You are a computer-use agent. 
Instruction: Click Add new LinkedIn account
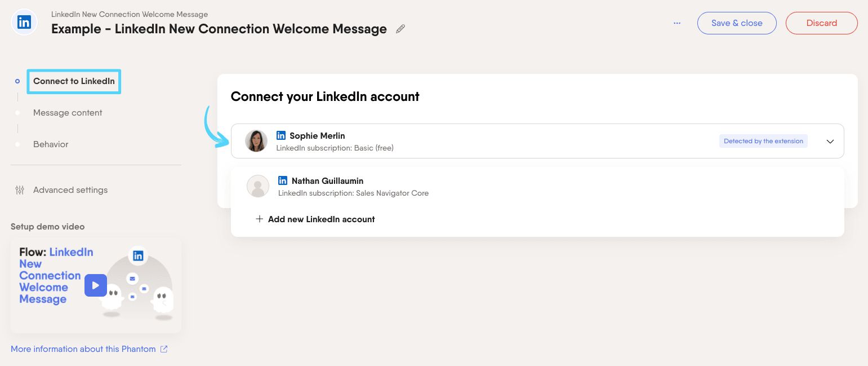pos(321,219)
